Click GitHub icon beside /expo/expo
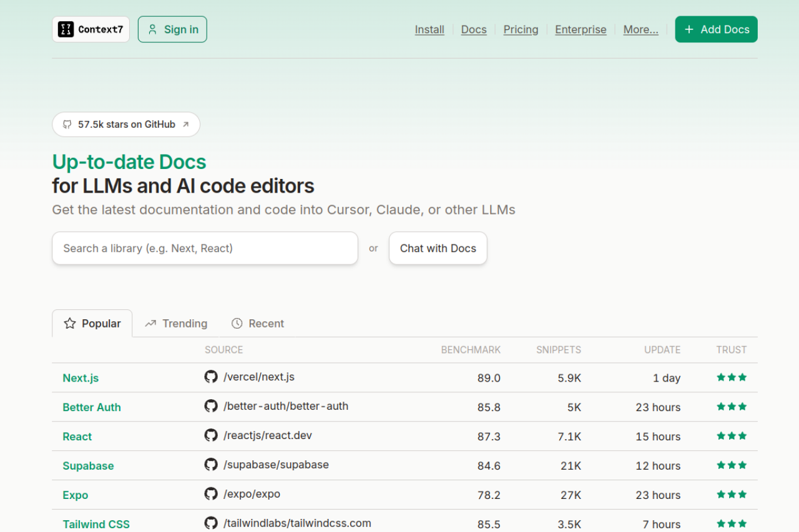This screenshot has width=799, height=532. pyautogui.click(x=211, y=494)
